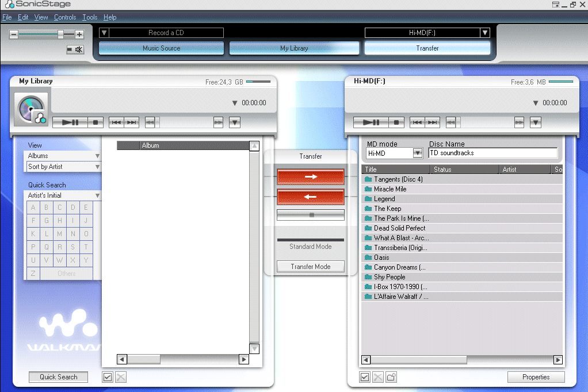Rewind button in Hi-MD player
The width and height of the screenshot is (588, 392).
click(450, 122)
